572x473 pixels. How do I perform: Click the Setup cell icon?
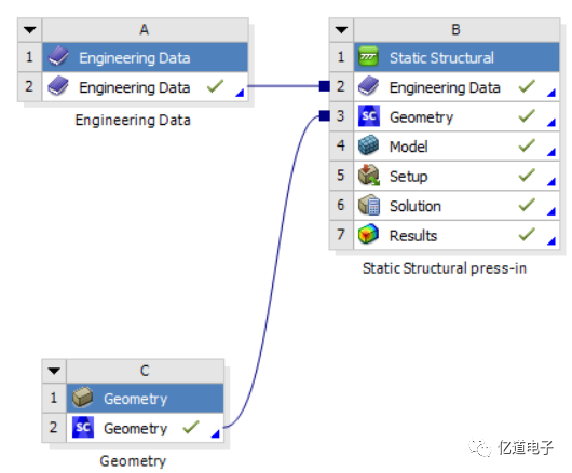point(369,175)
